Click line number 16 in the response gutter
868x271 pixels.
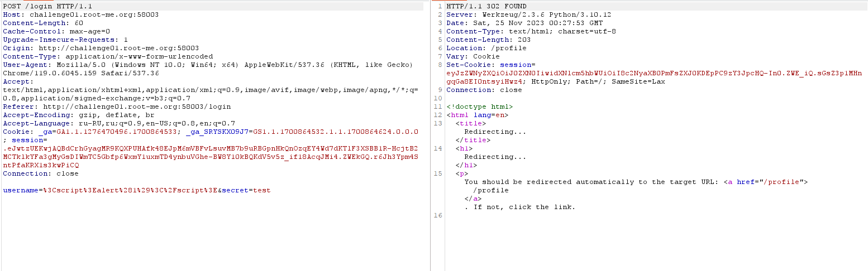[x=437, y=215]
